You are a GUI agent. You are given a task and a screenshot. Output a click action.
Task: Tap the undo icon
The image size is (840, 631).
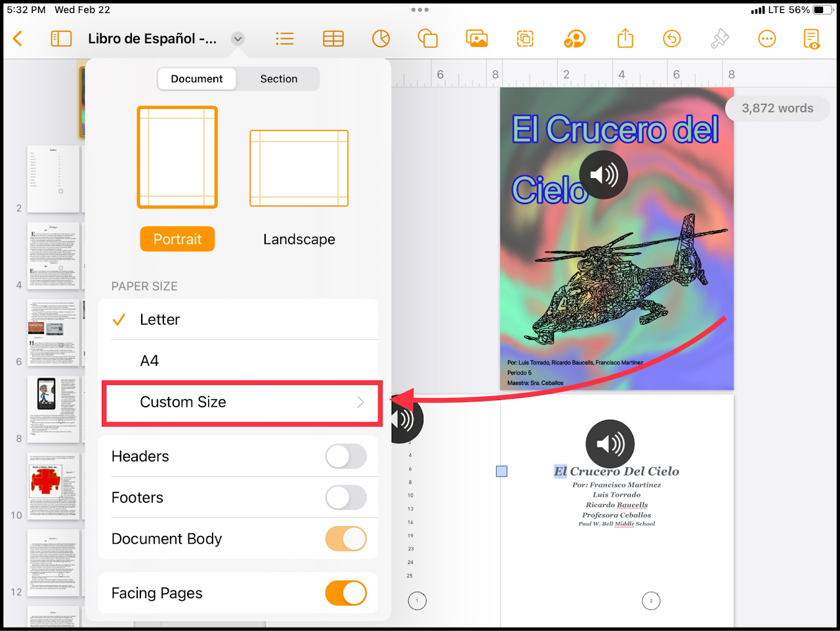click(672, 39)
